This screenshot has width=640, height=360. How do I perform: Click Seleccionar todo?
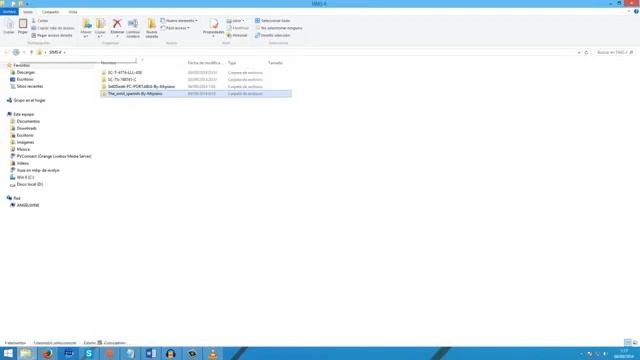[272, 21]
